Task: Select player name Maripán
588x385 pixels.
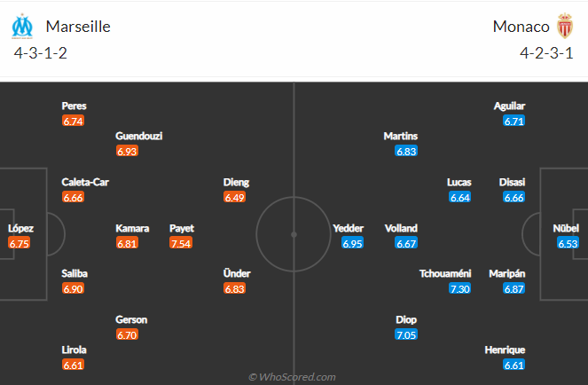Action: pos(507,273)
